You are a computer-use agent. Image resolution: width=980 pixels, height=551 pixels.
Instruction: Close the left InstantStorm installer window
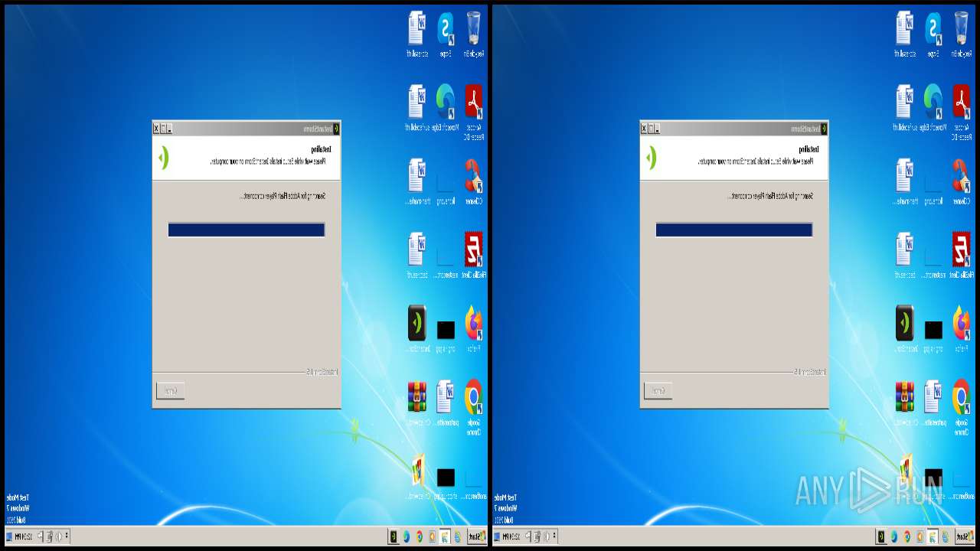(x=156, y=129)
